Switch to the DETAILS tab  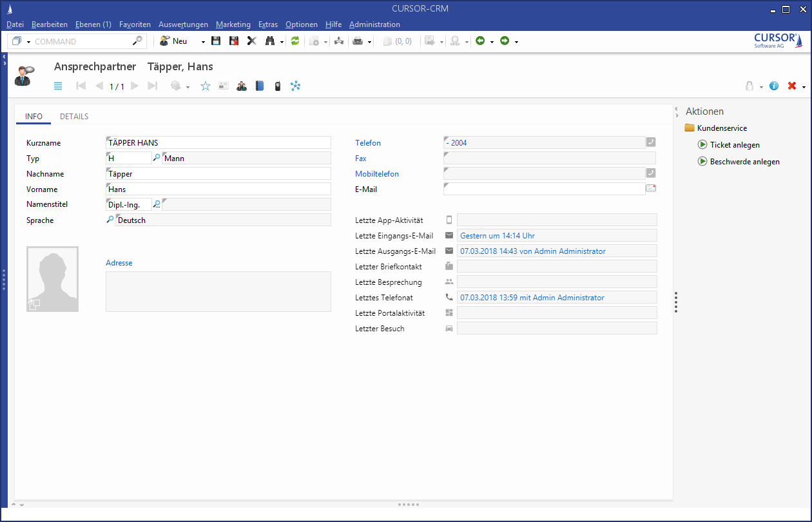[74, 117]
